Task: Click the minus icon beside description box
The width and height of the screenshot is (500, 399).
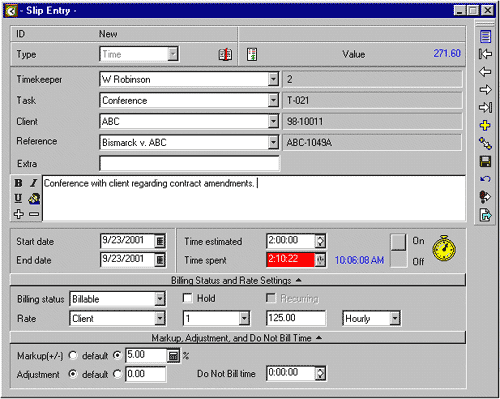Action: coord(34,214)
